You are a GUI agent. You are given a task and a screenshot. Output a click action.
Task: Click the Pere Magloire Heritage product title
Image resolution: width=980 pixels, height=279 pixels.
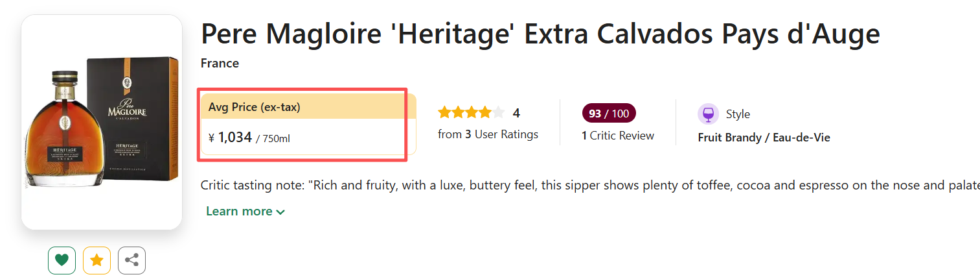click(x=540, y=34)
